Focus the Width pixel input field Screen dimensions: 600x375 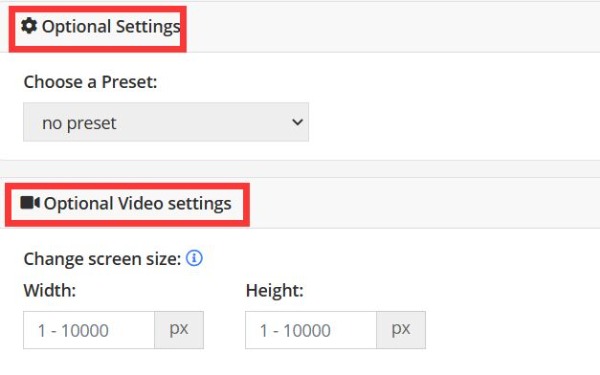pos(89,330)
